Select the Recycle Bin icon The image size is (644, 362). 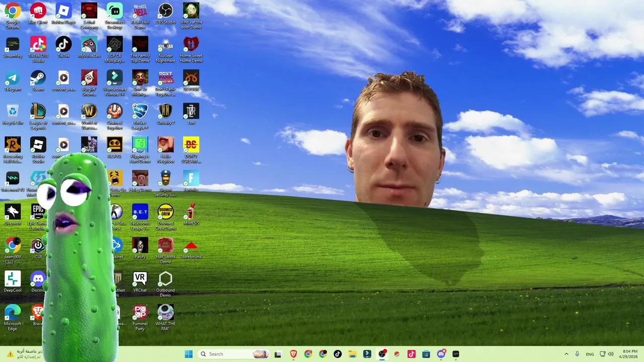click(x=13, y=115)
